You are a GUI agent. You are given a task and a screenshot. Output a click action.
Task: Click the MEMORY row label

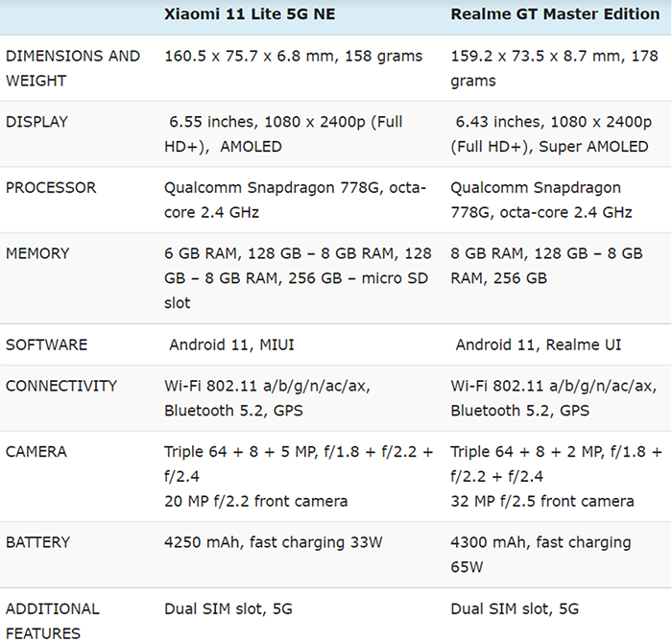pyautogui.click(x=37, y=253)
